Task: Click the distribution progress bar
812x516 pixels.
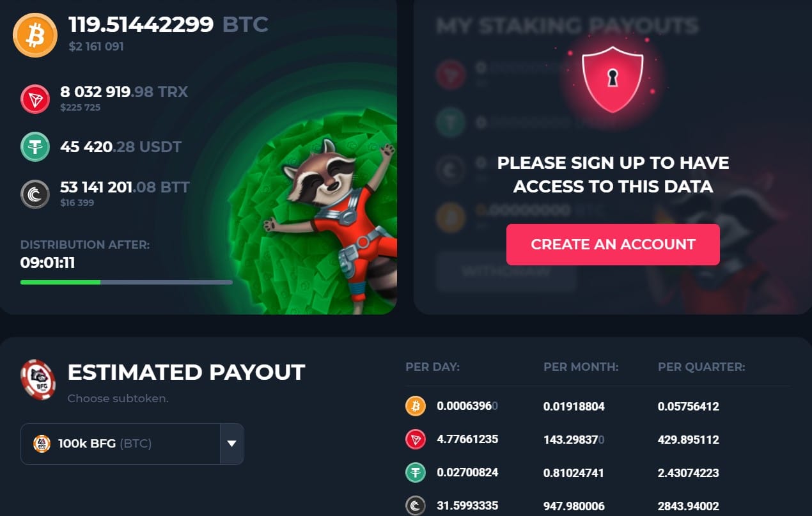Action: (x=127, y=282)
